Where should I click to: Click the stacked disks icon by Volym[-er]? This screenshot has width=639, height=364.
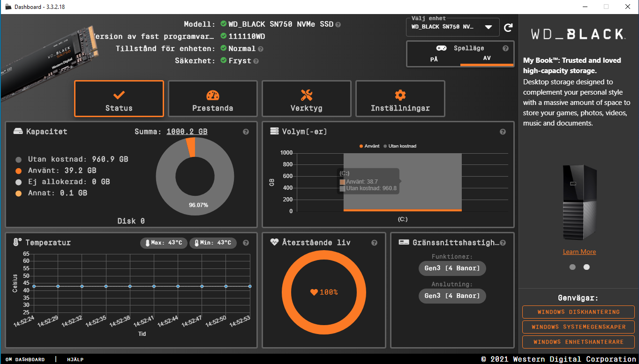pyautogui.click(x=275, y=131)
